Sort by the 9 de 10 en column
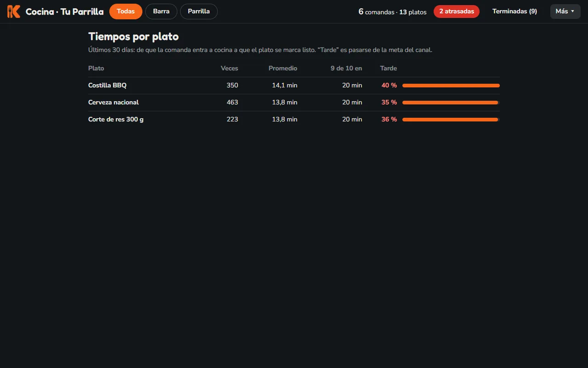This screenshot has height=368, width=588. click(346, 68)
